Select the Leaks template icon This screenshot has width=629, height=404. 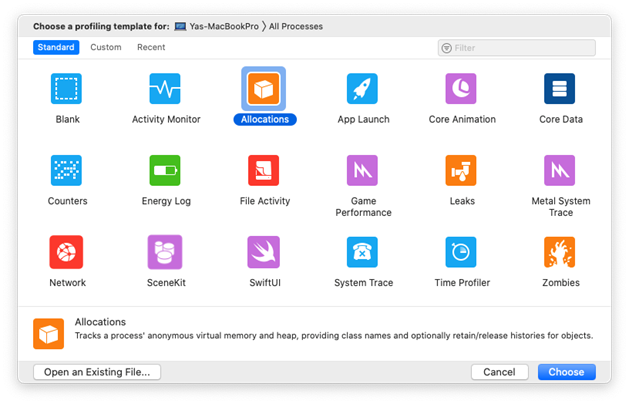(x=461, y=171)
